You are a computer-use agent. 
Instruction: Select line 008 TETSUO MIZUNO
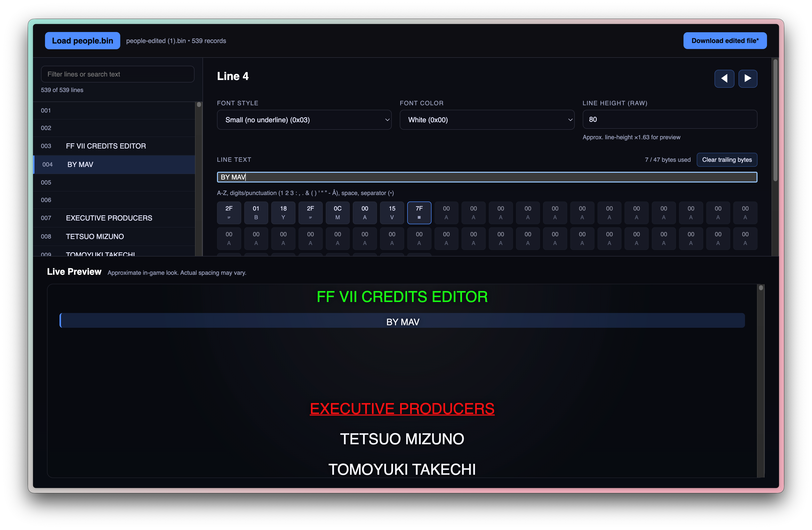[114, 236]
